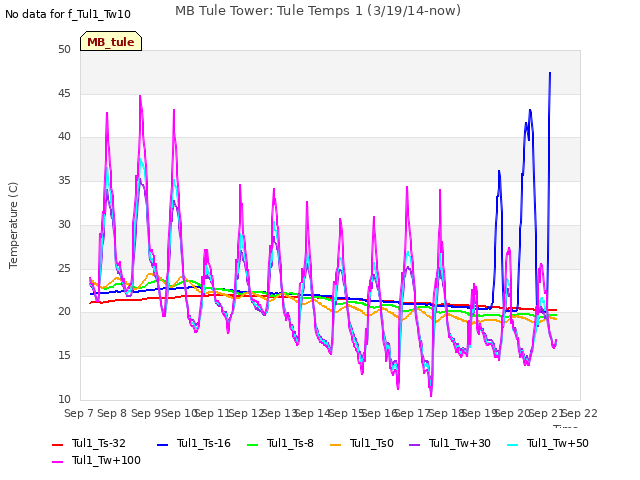
Task: Click the purple Tul1_Tw+30 legend swatch
Action: point(415,444)
